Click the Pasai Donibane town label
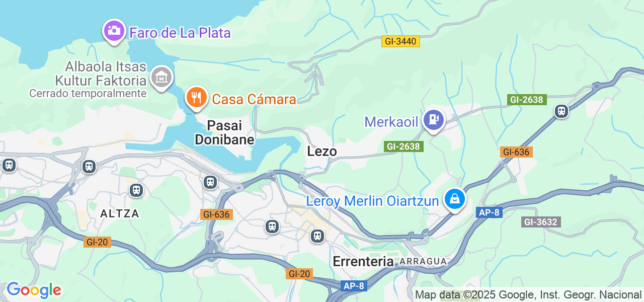The width and height of the screenshot is (644, 302). 224,132
